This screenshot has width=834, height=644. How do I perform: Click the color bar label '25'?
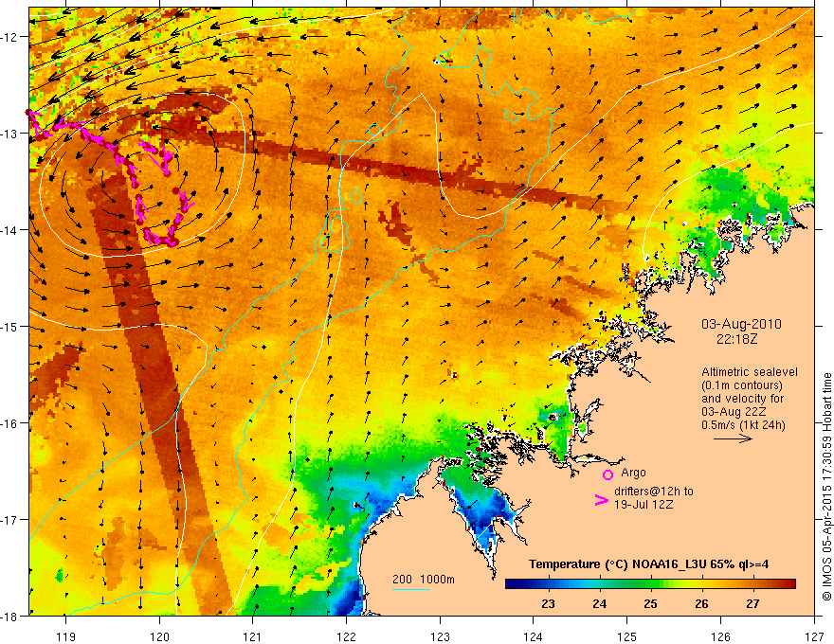pos(650,604)
